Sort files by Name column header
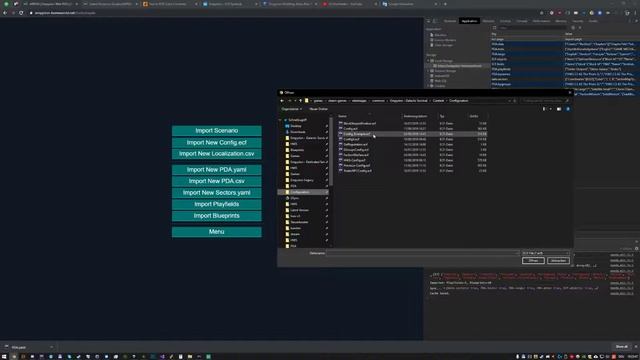Image resolution: width=640 pixels, height=360 pixels. (x=342, y=116)
